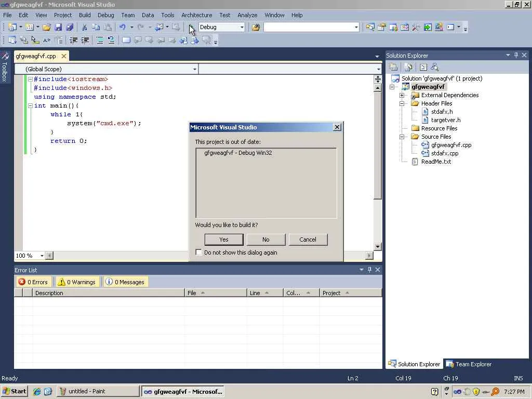Collapse the Header Files folder
The height and width of the screenshot is (399, 532).
tap(402, 103)
